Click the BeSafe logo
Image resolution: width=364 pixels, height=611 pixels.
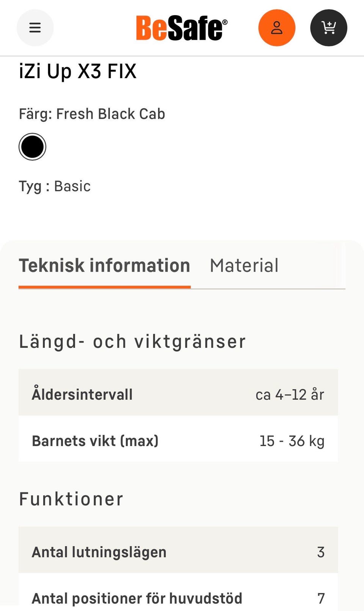click(x=181, y=28)
